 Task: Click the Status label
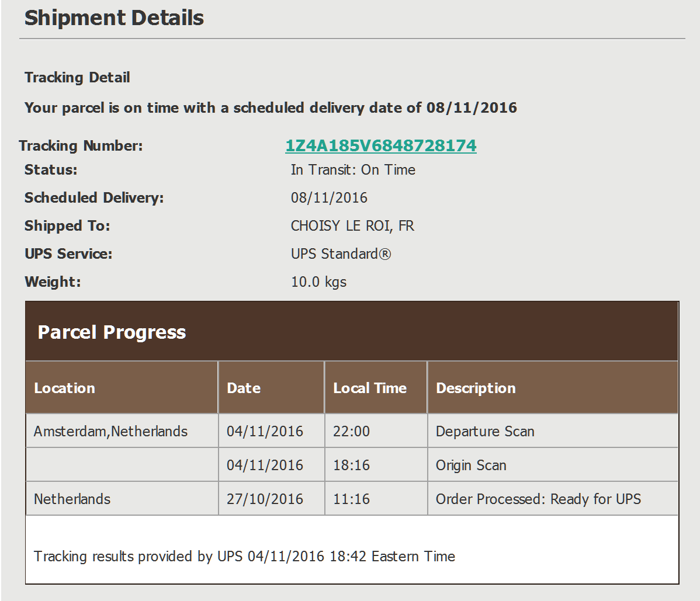pos(51,170)
